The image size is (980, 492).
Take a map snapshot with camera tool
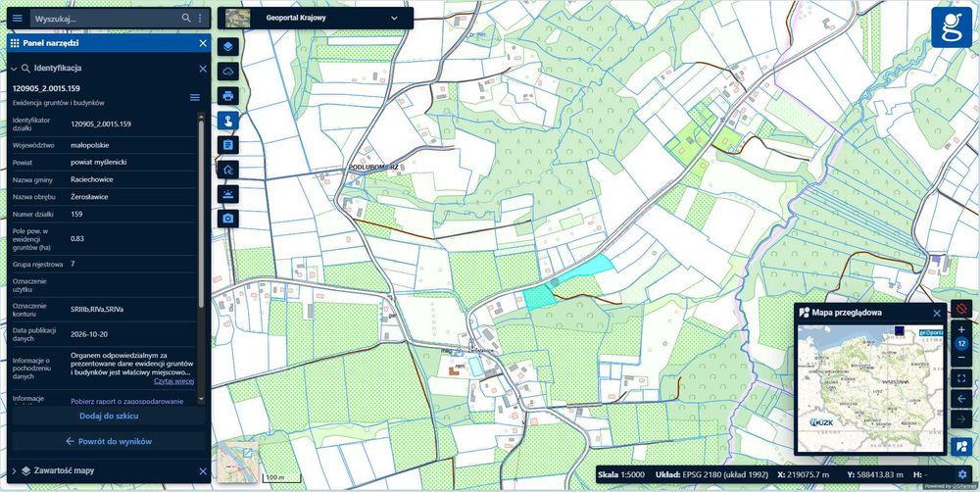(x=228, y=218)
